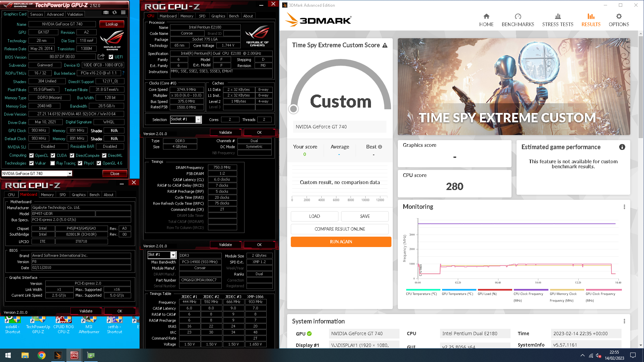Open File Explorer from the taskbar

click(x=25, y=355)
